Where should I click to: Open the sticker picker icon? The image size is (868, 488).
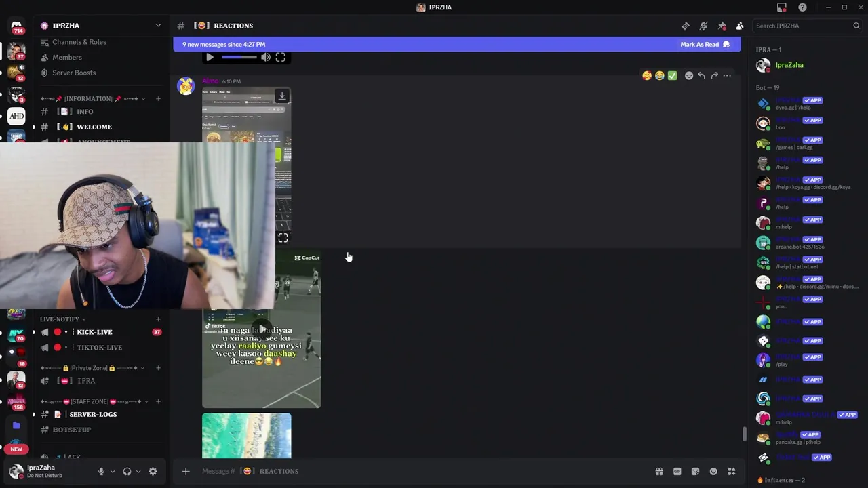[695, 472]
